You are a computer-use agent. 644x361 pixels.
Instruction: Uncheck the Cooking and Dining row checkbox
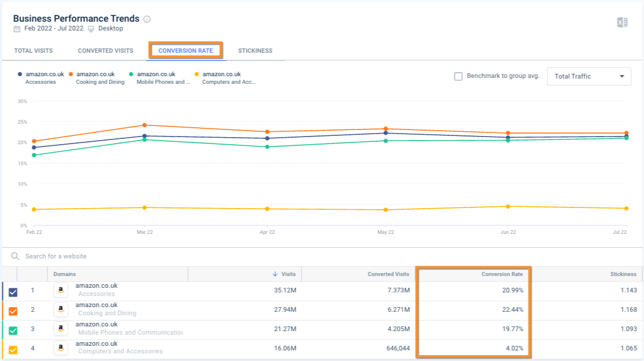pos(13,311)
